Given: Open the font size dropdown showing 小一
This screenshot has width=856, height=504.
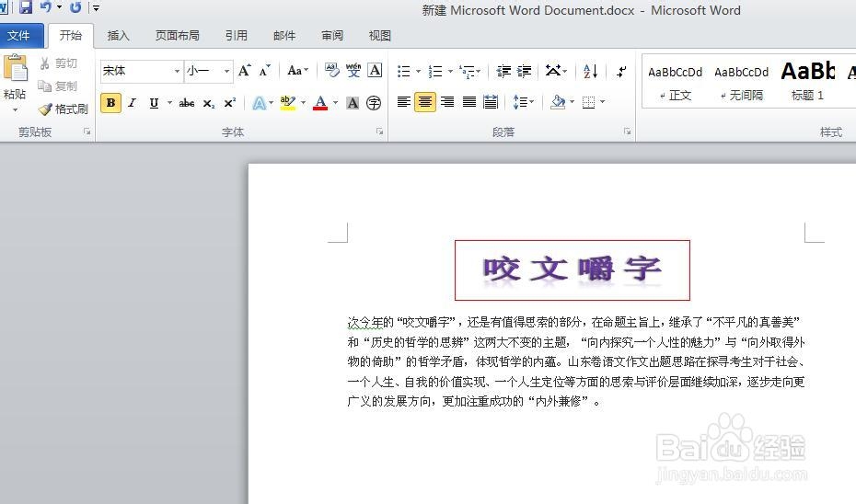Looking at the screenshot, I should click(x=226, y=71).
